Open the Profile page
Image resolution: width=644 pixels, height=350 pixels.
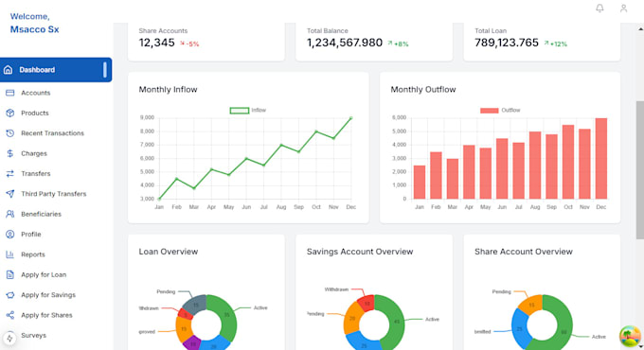[x=31, y=235]
